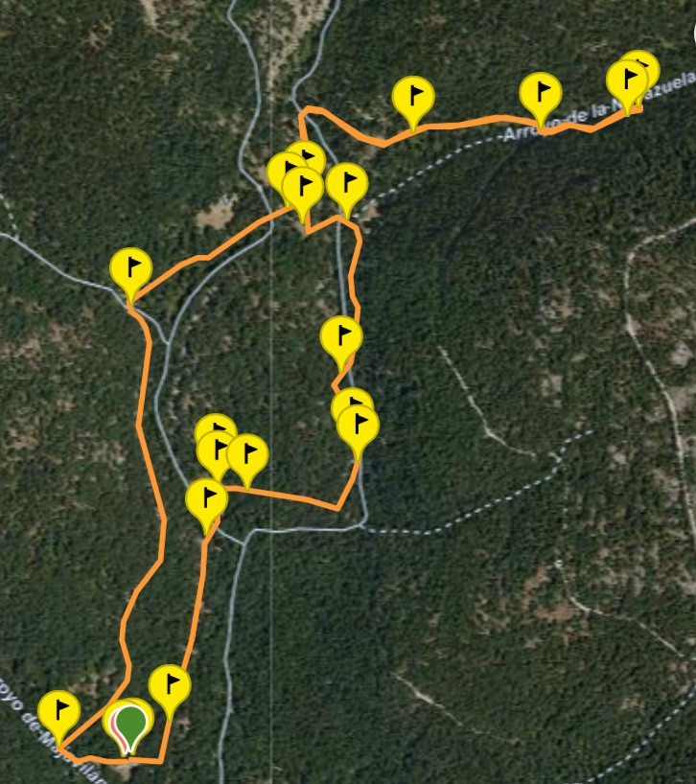The height and width of the screenshot is (784, 696).
Task: Open first flag on the eastbound route branch
Action: point(413,98)
